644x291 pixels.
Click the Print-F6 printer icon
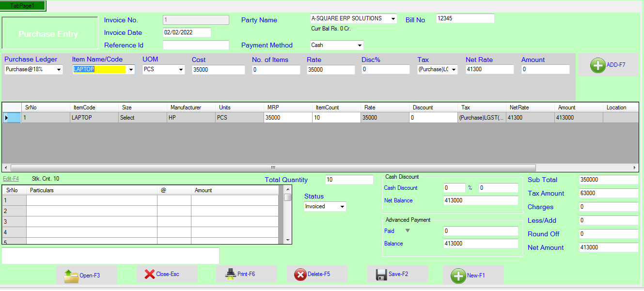pyautogui.click(x=230, y=274)
